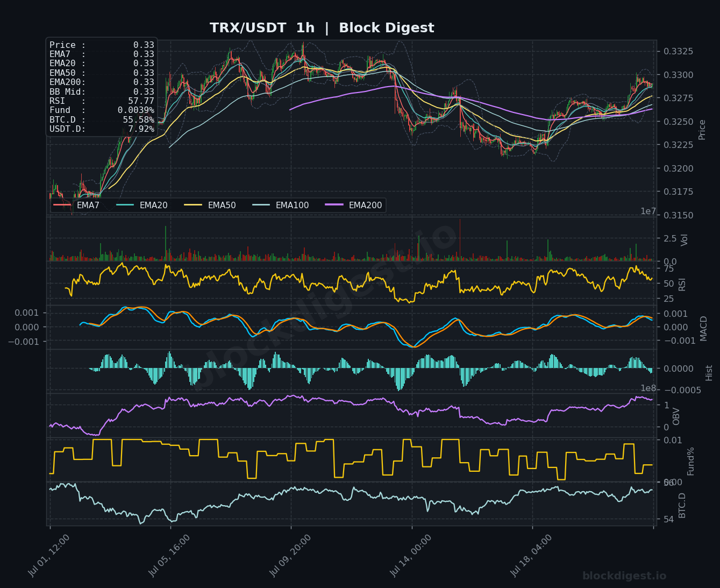
Task: Select the EMA100 label in the legend
Action: click(x=292, y=205)
